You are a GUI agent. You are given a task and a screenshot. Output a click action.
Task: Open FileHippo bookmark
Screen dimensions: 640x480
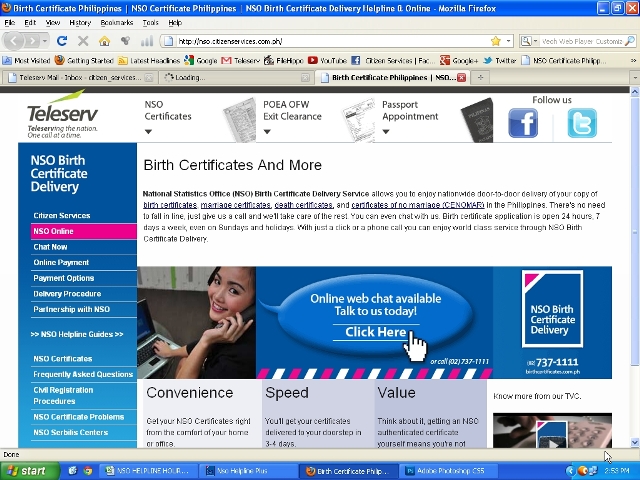click(x=284, y=61)
